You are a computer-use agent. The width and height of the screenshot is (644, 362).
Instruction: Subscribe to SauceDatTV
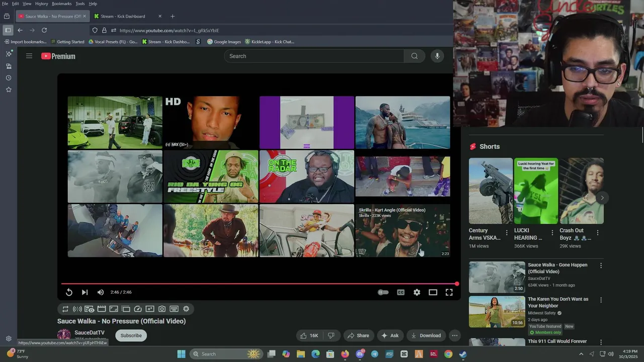point(131,335)
